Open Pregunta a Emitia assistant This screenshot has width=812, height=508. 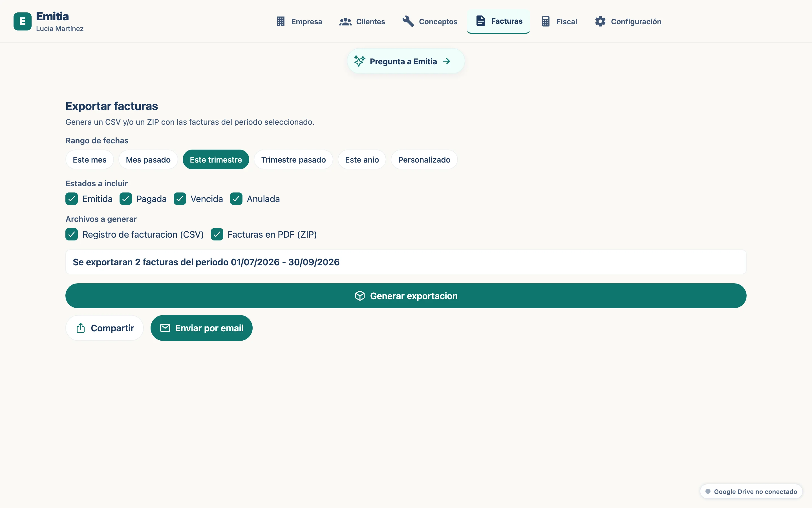point(406,61)
